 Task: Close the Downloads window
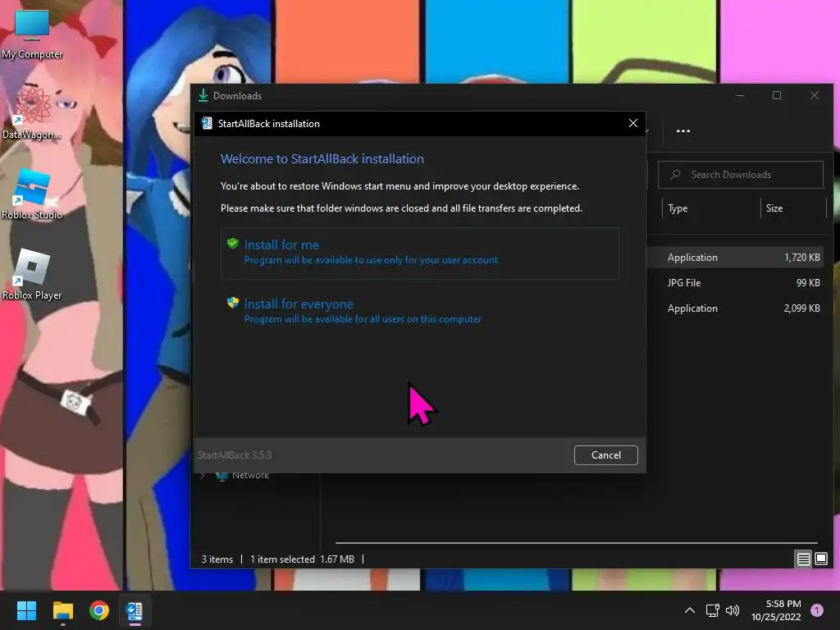pyautogui.click(x=815, y=95)
